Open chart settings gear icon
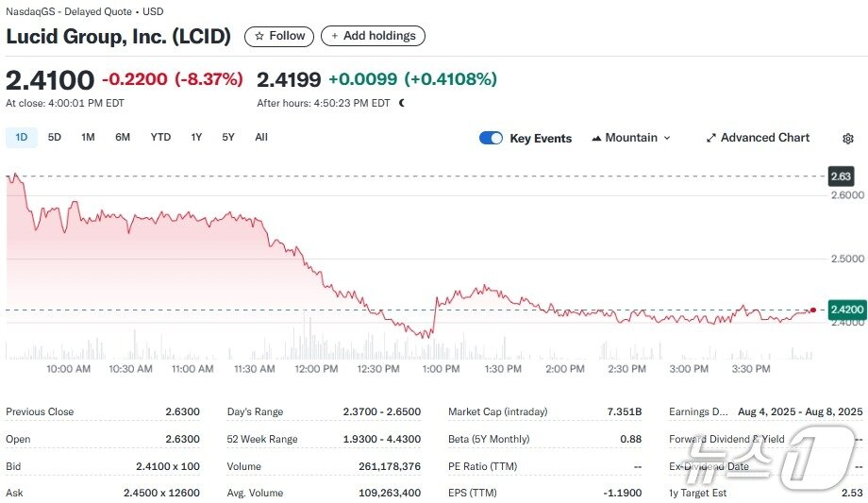Screen dimensions: 868x503 point(847,139)
